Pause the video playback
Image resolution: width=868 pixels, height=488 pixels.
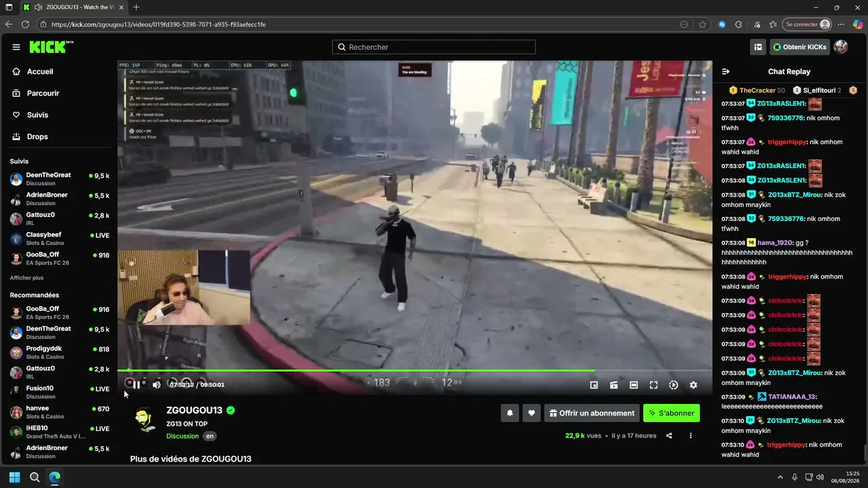click(x=136, y=385)
